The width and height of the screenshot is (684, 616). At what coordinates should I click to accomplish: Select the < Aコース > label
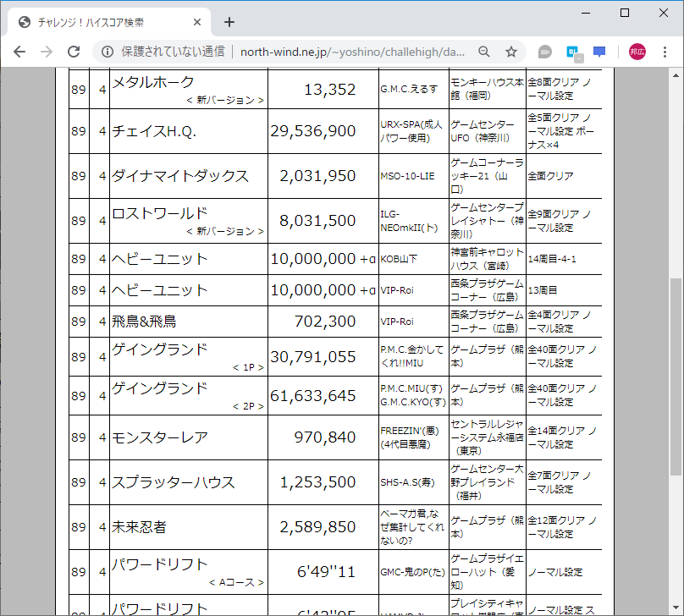236,582
